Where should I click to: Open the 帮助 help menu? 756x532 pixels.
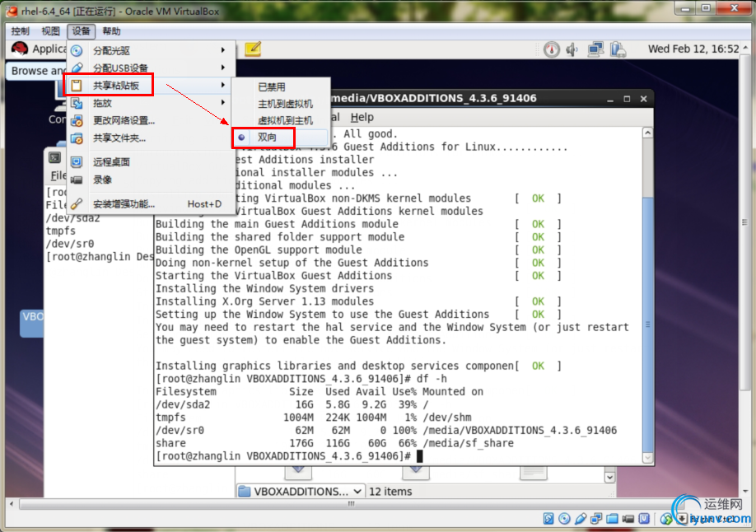tap(111, 30)
